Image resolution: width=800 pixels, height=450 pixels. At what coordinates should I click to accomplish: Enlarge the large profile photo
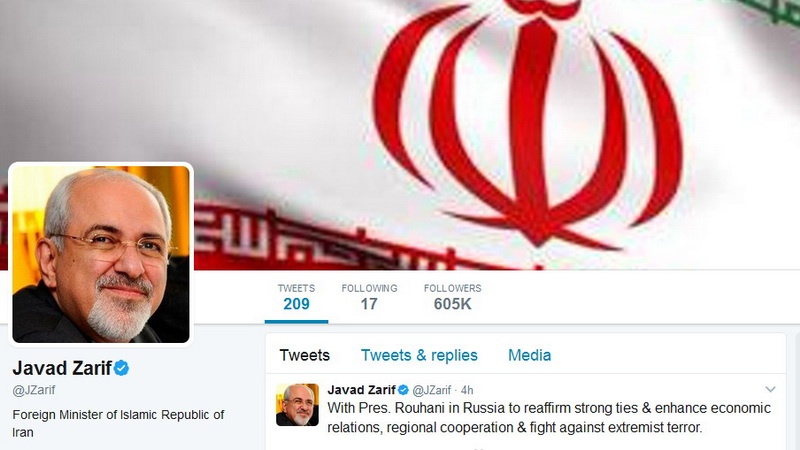coord(101,254)
